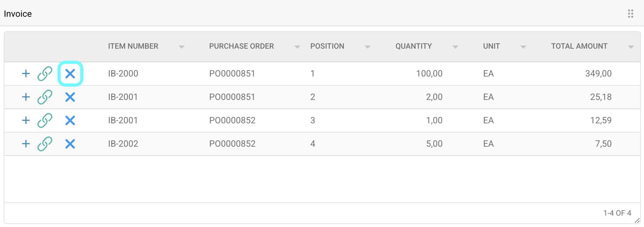Image resolution: width=644 pixels, height=227 pixels.
Task: Click the link icon on IB-2002 row
Action: tap(45, 144)
